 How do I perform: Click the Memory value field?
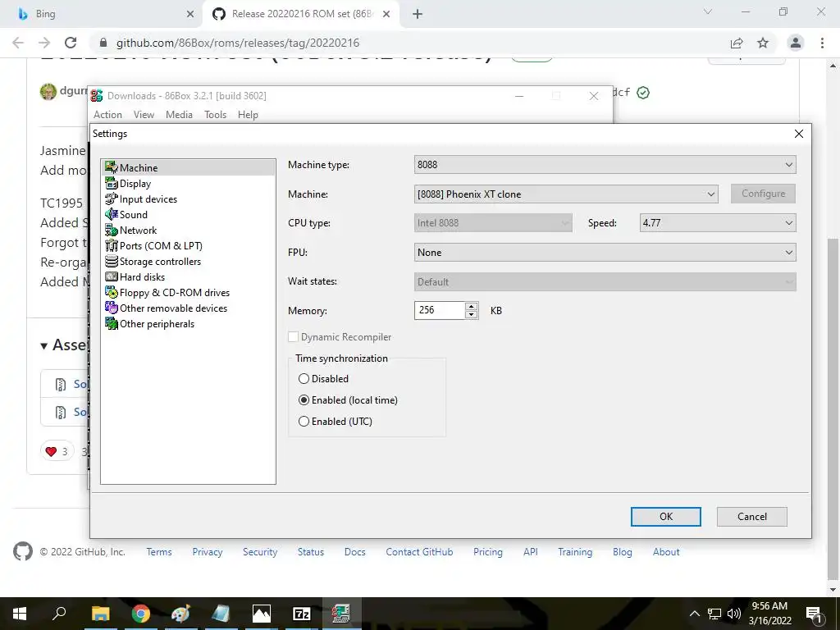click(440, 310)
